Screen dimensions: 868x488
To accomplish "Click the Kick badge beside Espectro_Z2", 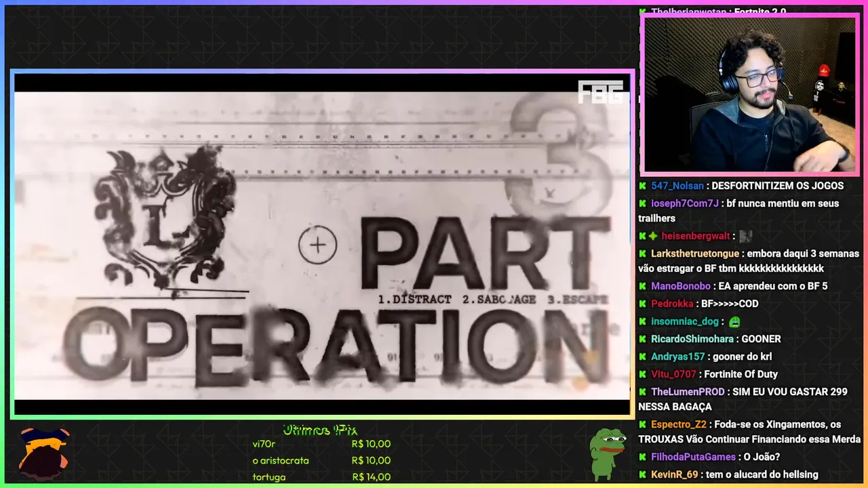I will pos(642,424).
